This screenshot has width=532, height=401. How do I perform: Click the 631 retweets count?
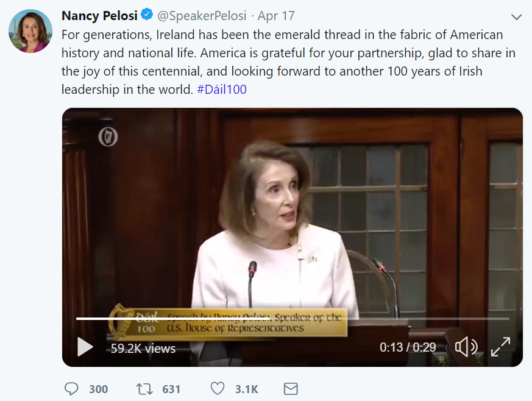(171, 389)
